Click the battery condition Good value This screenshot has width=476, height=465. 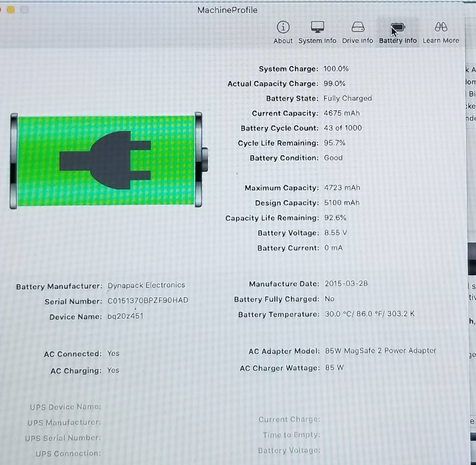coord(333,158)
